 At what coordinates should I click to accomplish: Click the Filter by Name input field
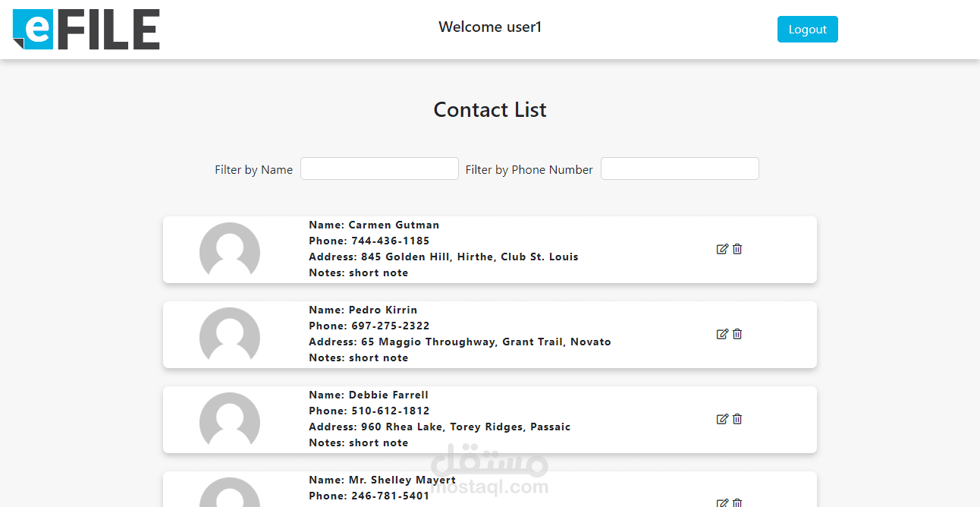(379, 168)
